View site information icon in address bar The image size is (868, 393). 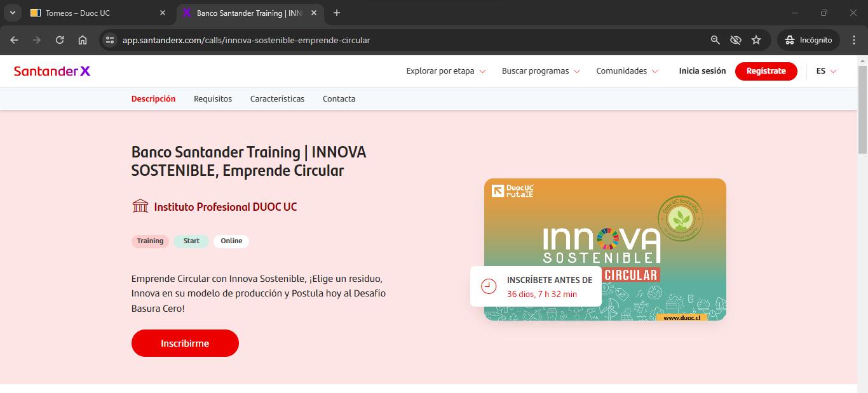point(110,40)
